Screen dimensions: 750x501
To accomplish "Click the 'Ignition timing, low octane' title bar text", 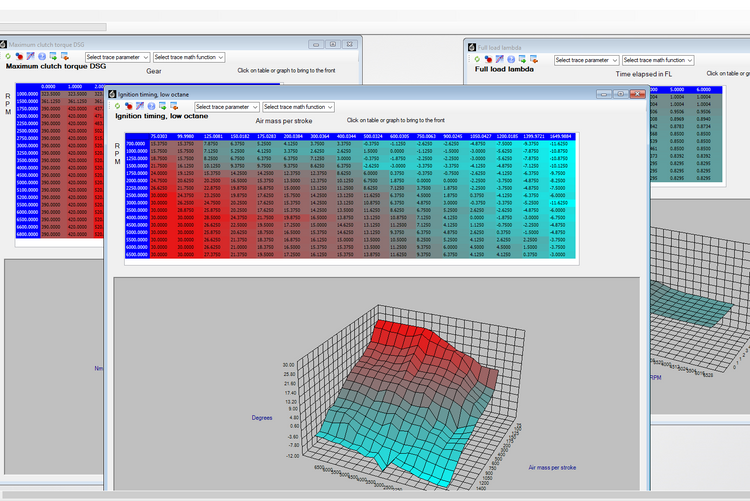I will point(154,95).
